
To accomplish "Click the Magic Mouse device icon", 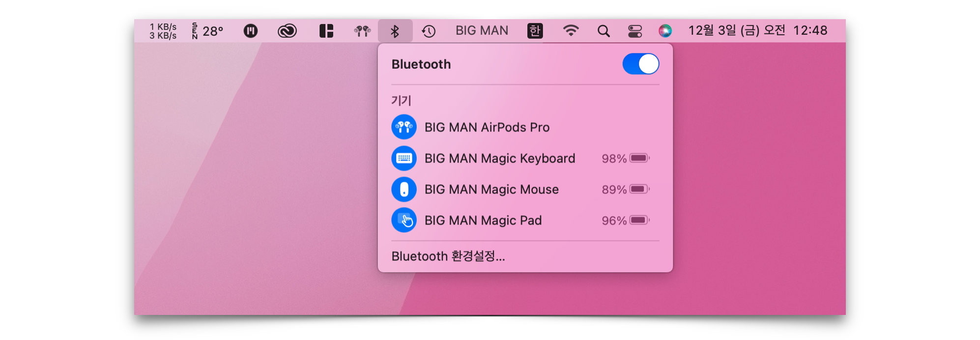I will (x=404, y=189).
